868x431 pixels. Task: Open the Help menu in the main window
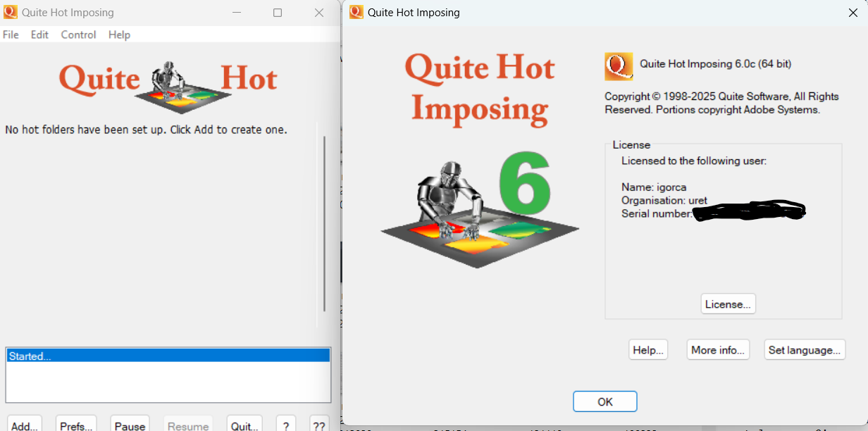[x=119, y=35]
